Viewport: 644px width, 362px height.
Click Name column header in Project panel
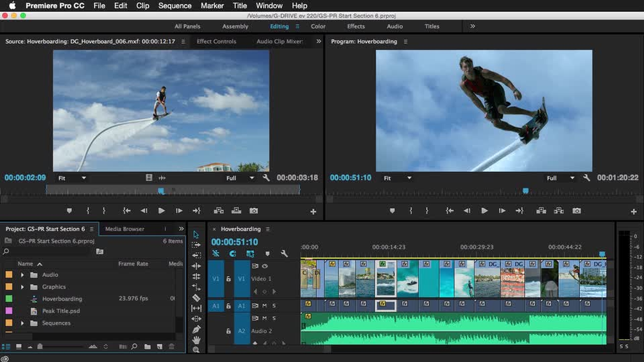25,264
